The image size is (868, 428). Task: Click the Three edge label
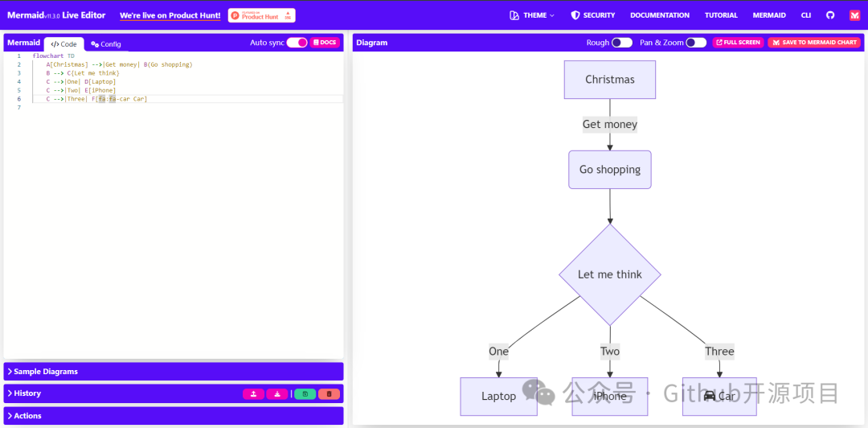tap(719, 352)
